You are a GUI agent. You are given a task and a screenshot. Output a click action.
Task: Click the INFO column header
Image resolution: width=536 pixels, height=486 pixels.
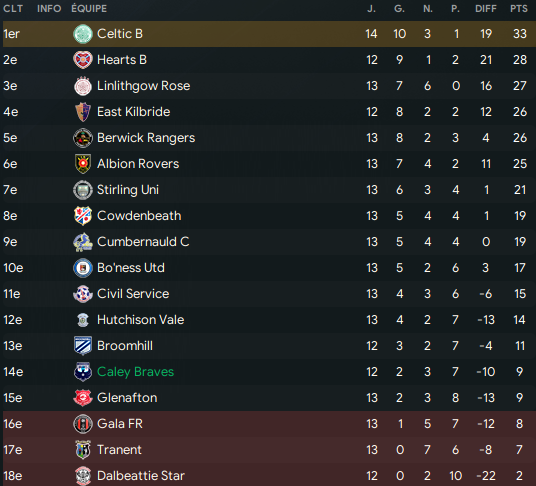coord(49,9)
